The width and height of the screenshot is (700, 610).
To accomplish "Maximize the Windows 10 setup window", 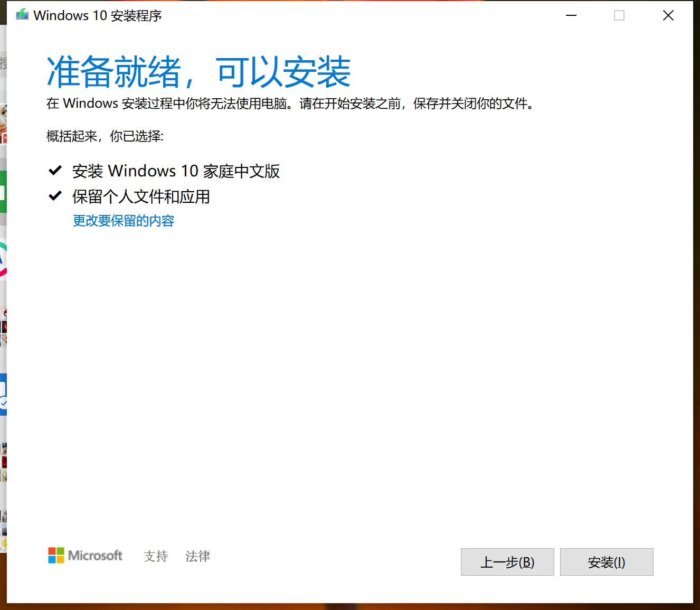I will point(618,15).
